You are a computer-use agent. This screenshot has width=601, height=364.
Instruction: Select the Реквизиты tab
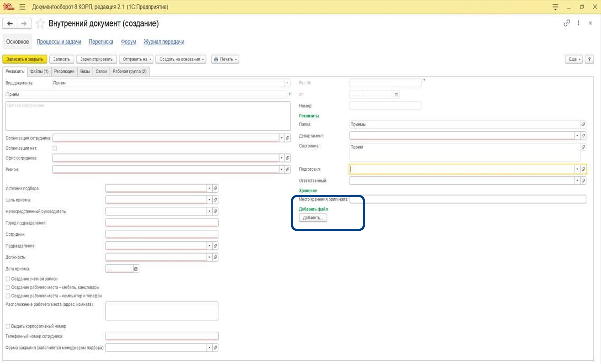click(15, 71)
